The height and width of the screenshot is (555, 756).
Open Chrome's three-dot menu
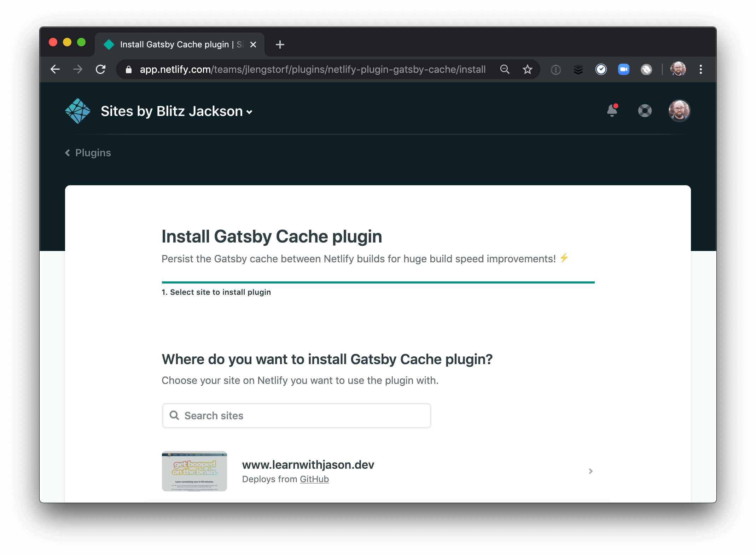click(x=700, y=69)
